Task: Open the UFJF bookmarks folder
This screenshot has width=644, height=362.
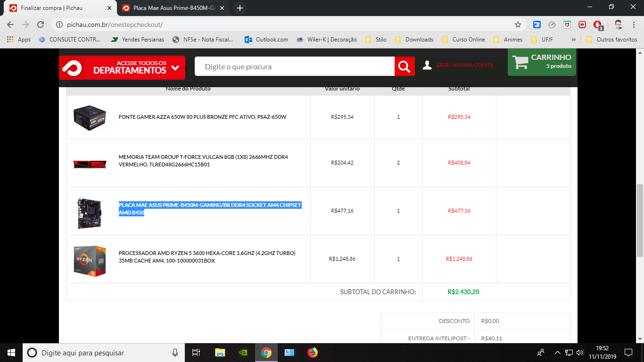Action: point(542,40)
